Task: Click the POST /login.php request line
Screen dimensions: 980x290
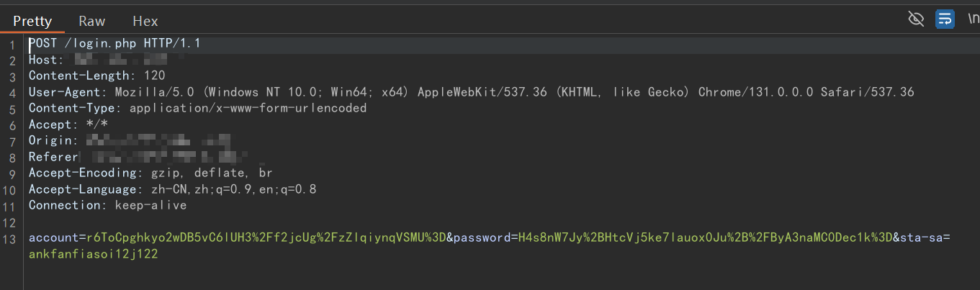Action: click(114, 43)
